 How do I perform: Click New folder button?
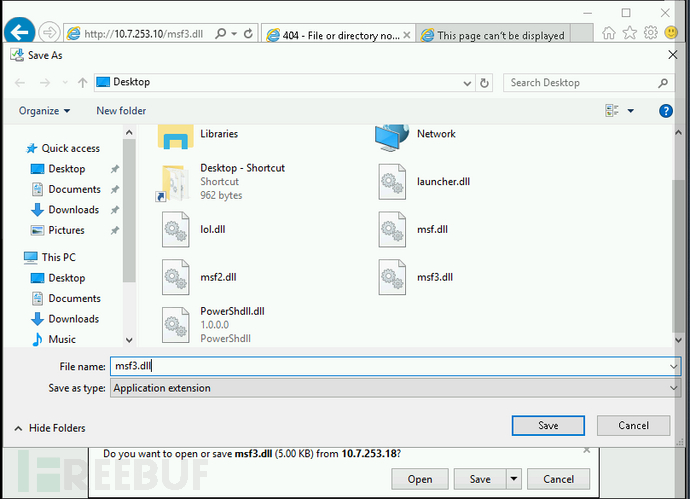(x=121, y=111)
